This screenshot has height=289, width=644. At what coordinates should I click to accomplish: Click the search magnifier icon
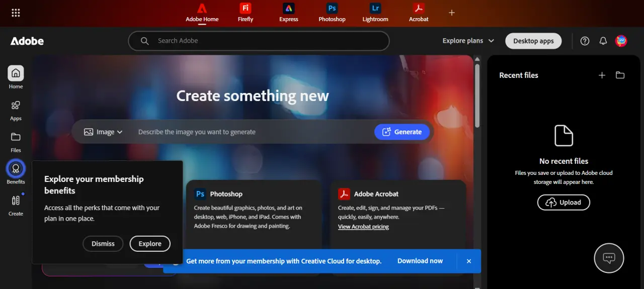pyautogui.click(x=145, y=41)
